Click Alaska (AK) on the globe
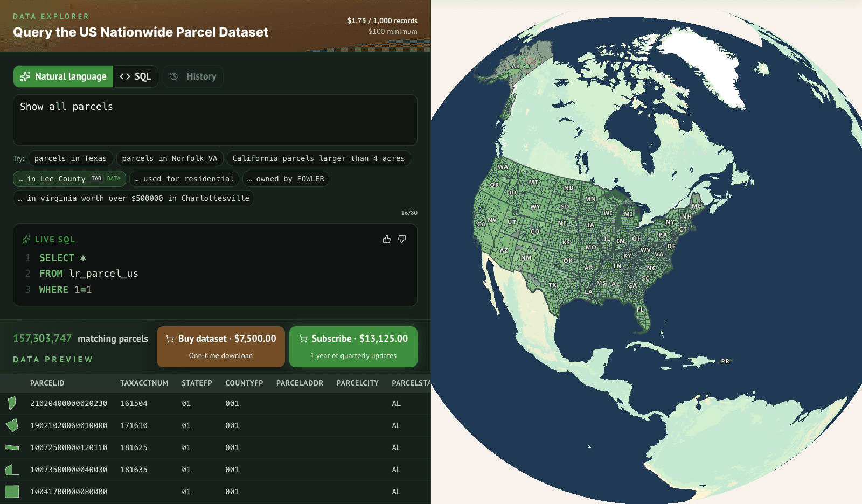 coord(516,66)
